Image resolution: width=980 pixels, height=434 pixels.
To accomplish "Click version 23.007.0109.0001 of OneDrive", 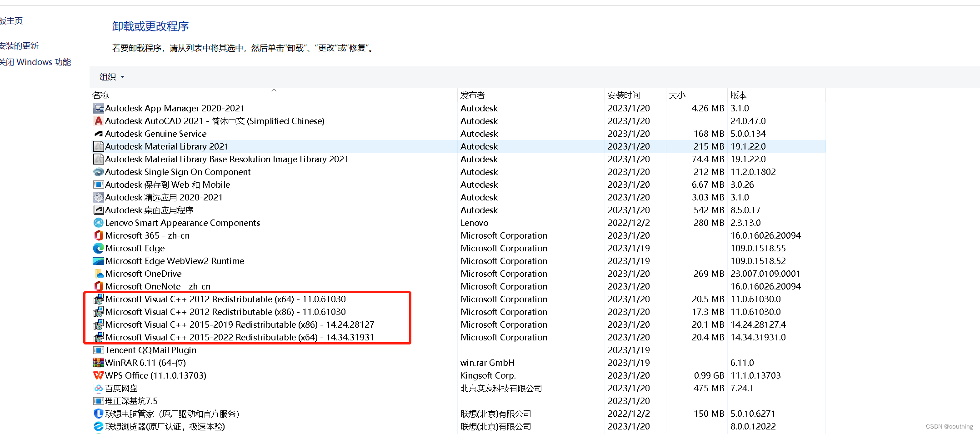I will pyautogui.click(x=765, y=274).
